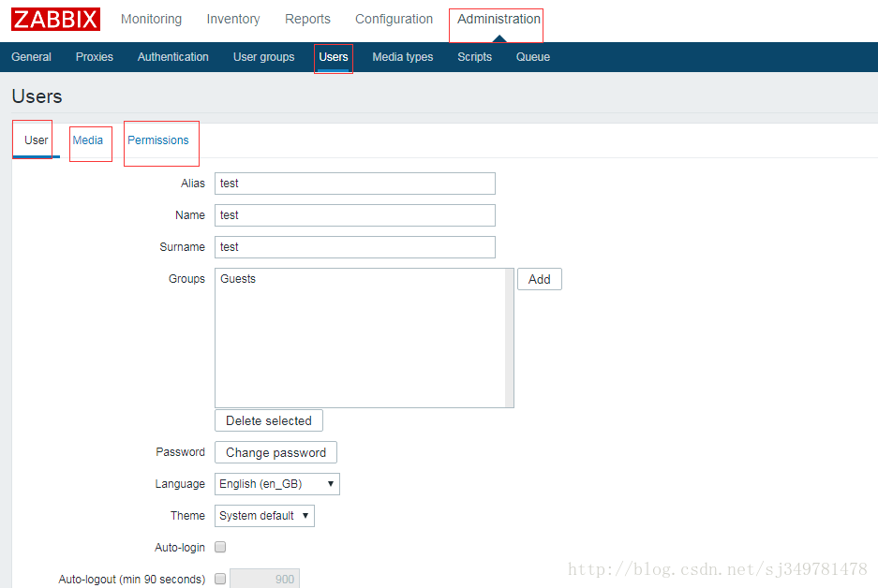Go to Proxies submenu
The image size is (878, 588).
(94, 57)
